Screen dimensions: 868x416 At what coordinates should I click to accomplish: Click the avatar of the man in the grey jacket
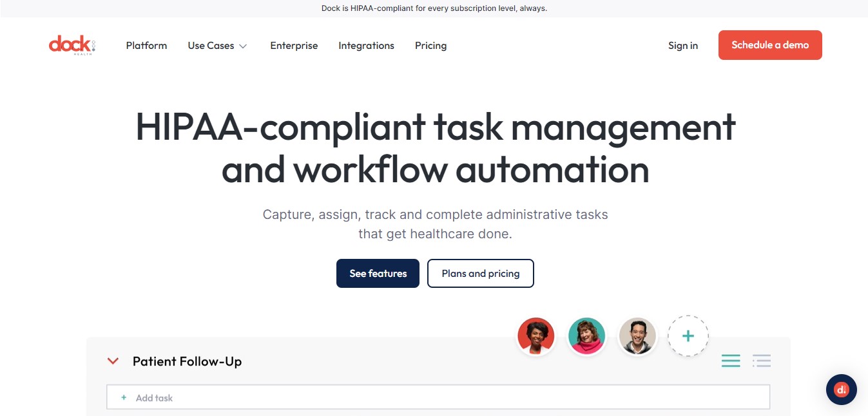pyautogui.click(x=637, y=336)
